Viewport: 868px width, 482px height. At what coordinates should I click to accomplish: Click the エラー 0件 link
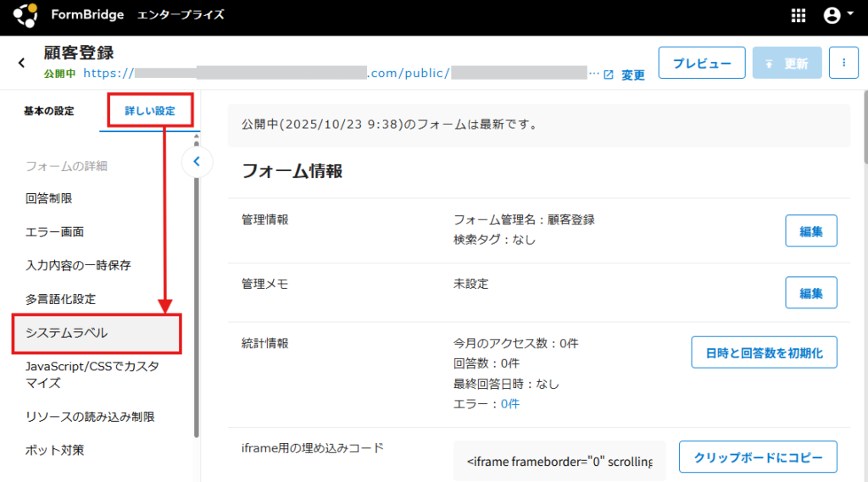[x=509, y=404]
